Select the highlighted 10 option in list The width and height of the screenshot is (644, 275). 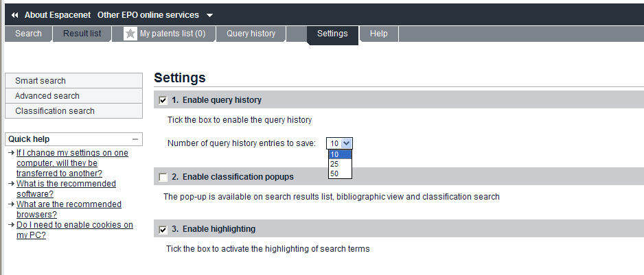tap(340, 154)
